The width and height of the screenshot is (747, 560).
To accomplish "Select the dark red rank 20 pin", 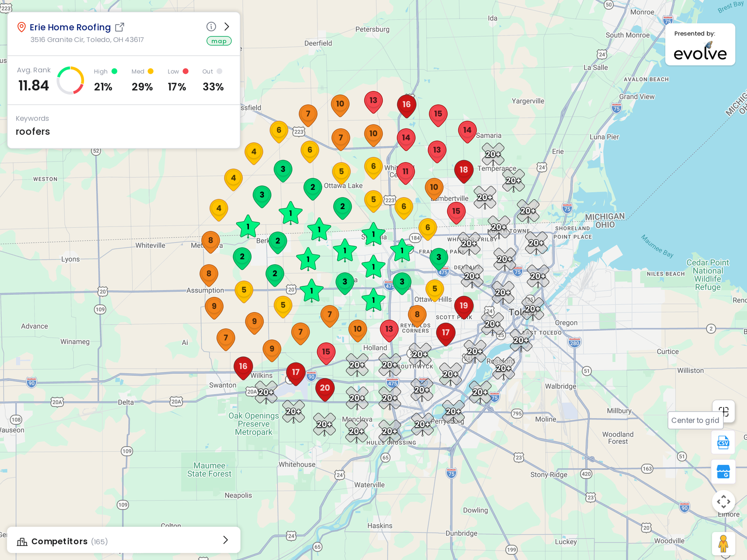I will pos(325,389).
